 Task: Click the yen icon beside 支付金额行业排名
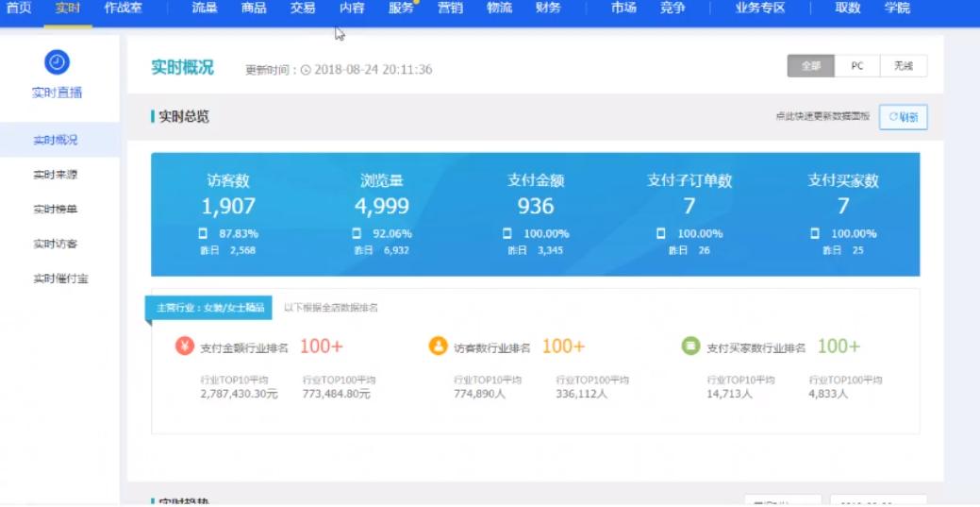(x=185, y=346)
